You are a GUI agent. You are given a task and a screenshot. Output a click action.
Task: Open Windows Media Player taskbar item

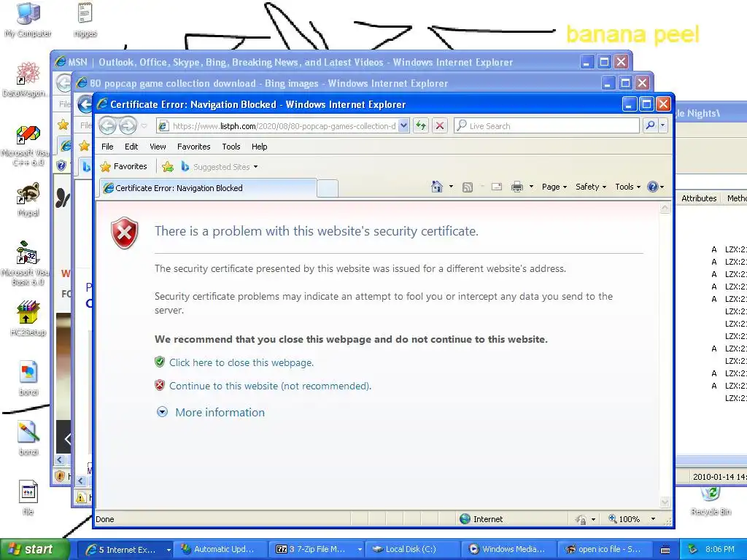[508, 550]
